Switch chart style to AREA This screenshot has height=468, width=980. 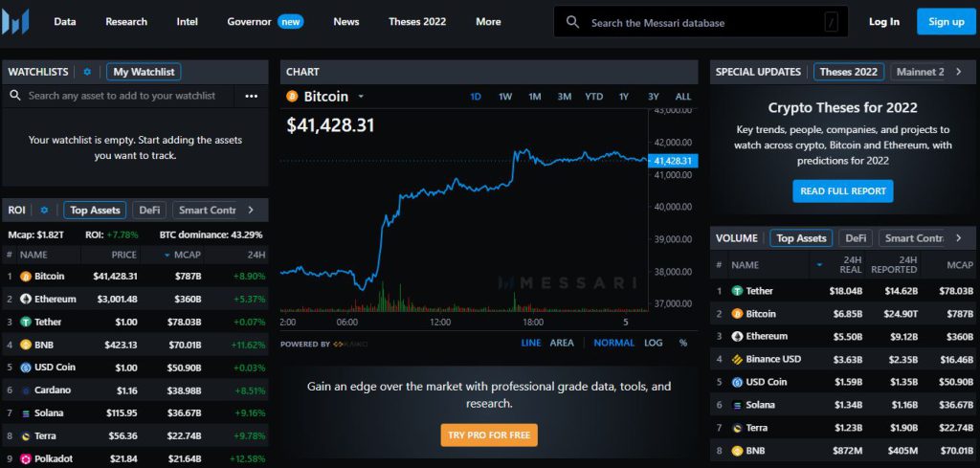click(x=562, y=343)
